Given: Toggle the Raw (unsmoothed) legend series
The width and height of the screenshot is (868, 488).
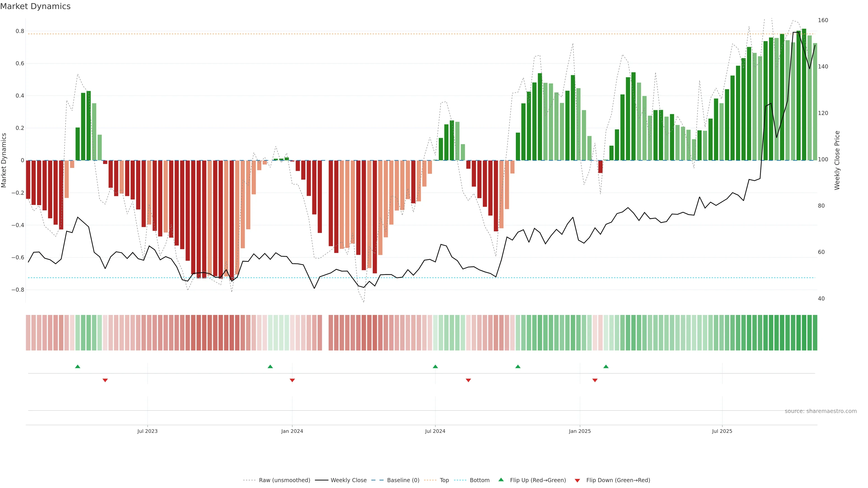Looking at the screenshot, I should click(x=284, y=480).
